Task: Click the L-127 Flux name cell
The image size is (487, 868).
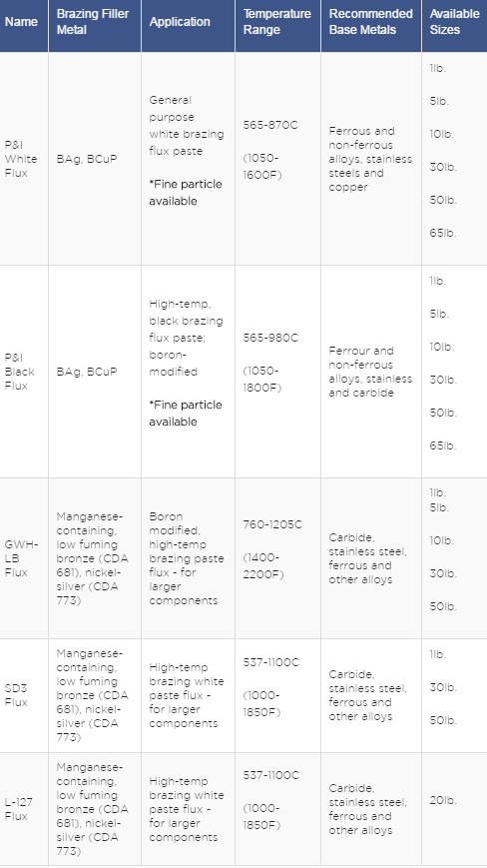Action: (x=17, y=809)
